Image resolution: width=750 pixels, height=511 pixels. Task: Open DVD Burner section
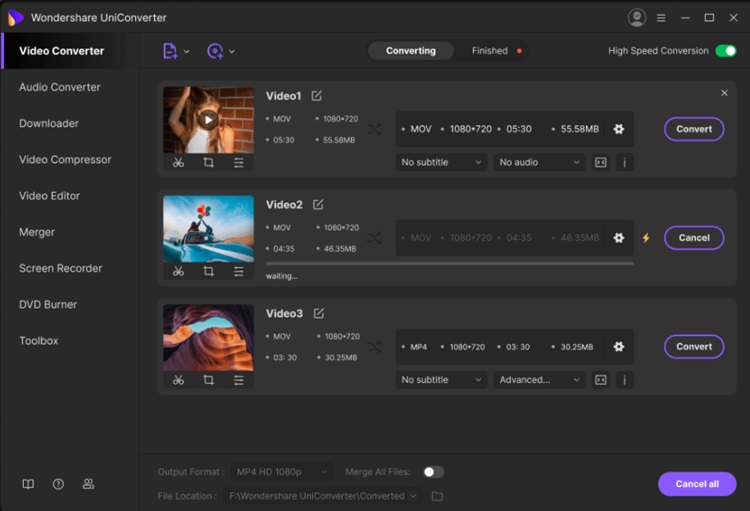tap(48, 304)
